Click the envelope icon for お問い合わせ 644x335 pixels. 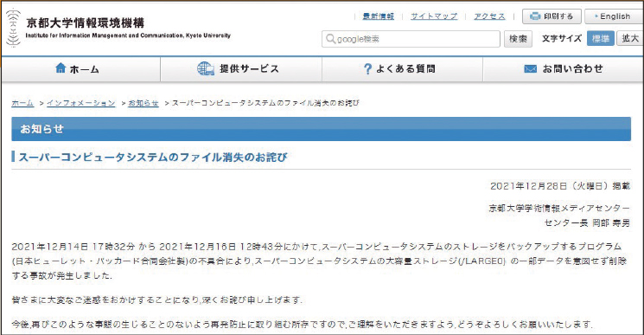click(530, 68)
